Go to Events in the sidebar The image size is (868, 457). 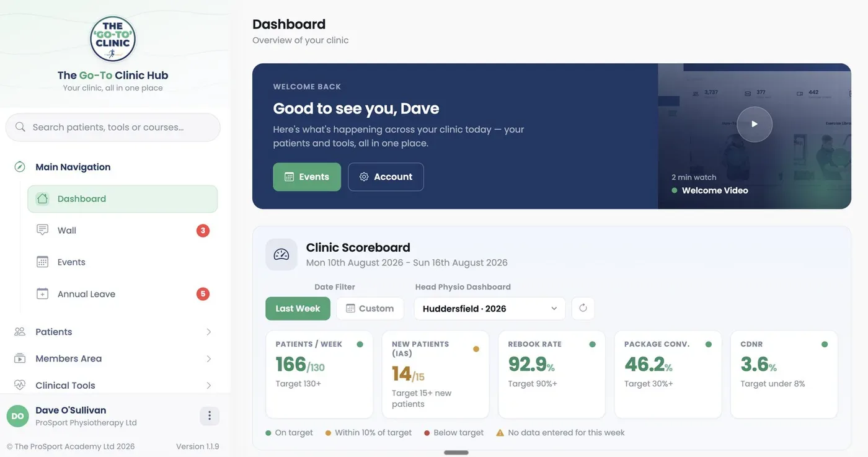123,262
